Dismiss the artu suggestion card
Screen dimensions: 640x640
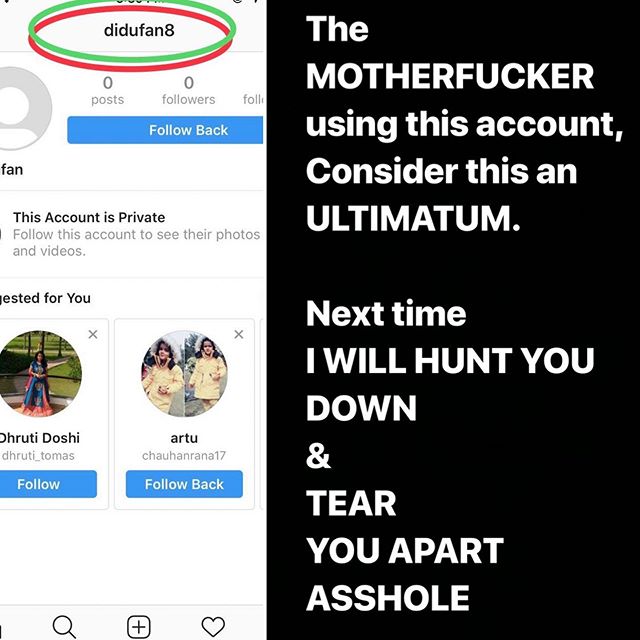click(239, 334)
